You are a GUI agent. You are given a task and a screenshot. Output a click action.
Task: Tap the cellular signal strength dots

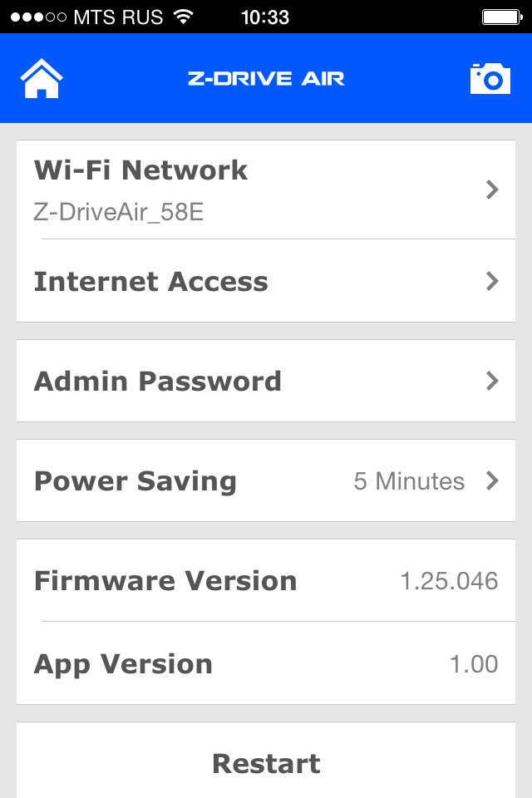tap(37, 17)
